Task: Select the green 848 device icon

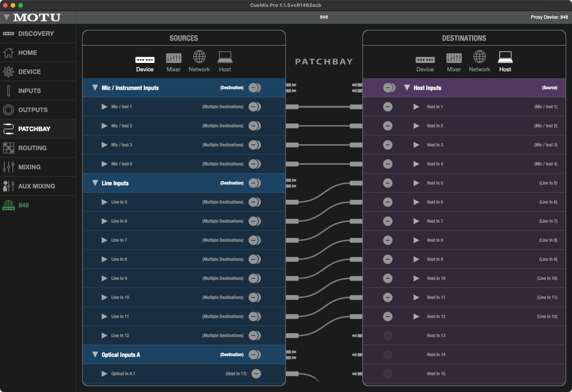Action: point(8,205)
